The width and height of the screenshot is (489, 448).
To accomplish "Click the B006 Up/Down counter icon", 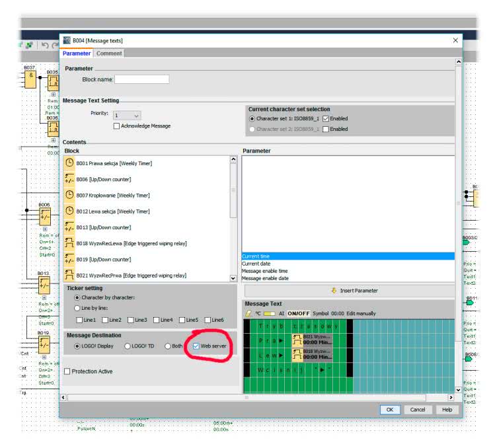I will (x=69, y=179).
